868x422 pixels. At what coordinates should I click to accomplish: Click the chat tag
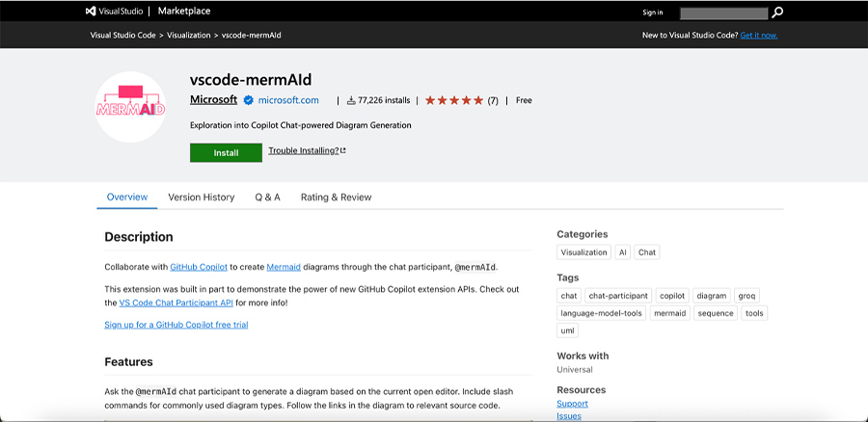[568, 296]
